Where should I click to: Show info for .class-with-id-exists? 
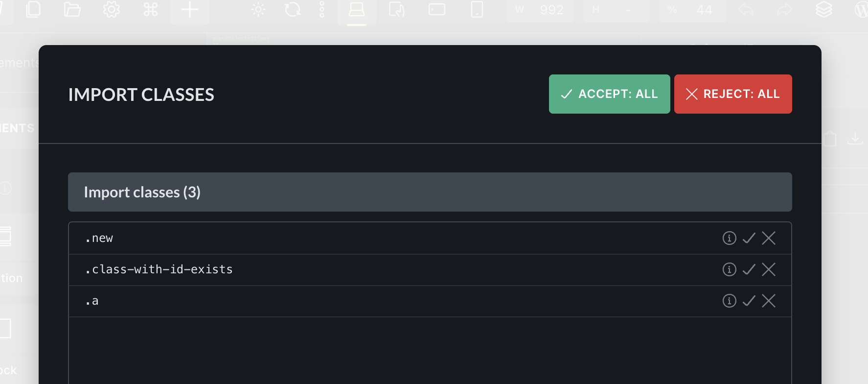729,269
